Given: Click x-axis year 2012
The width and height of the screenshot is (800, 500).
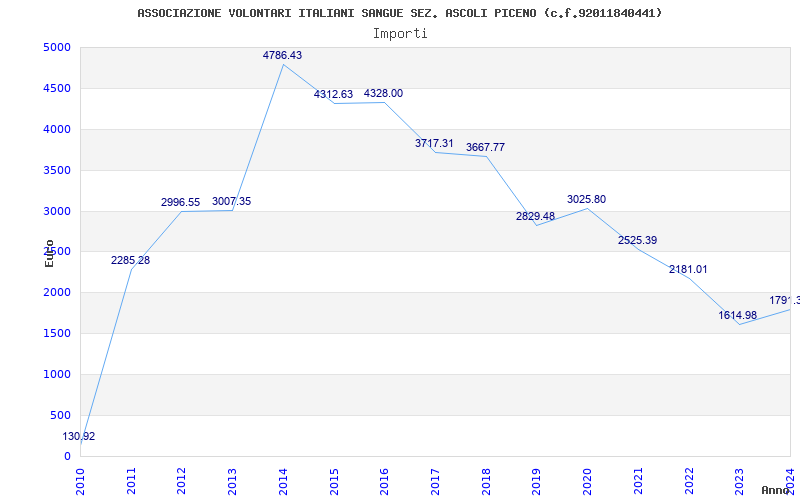Looking at the screenshot, I should click(182, 482).
